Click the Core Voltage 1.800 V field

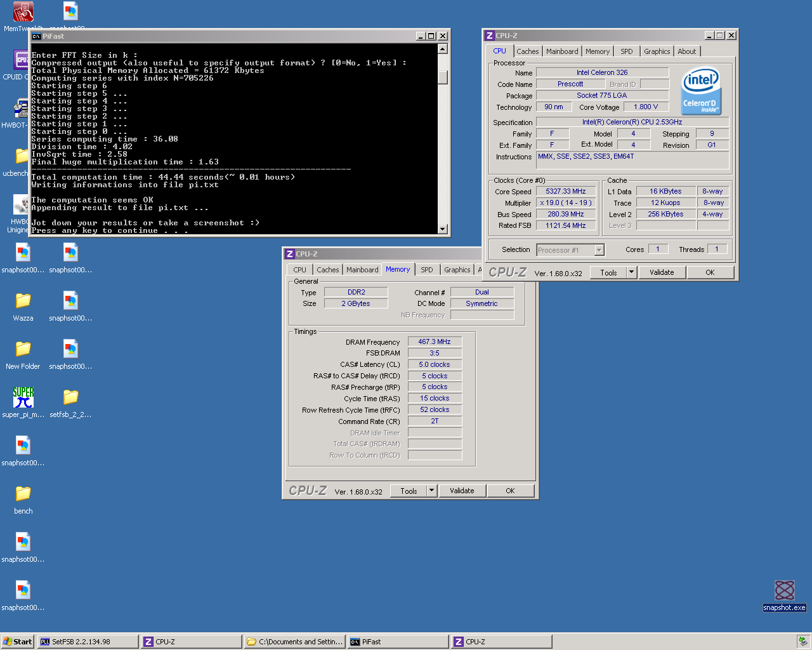pos(646,107)
